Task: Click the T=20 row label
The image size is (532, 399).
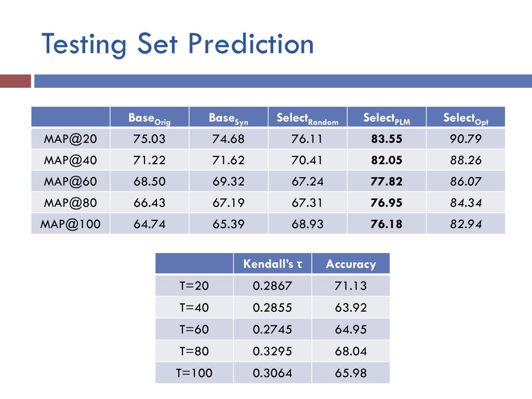Action: 194,285
